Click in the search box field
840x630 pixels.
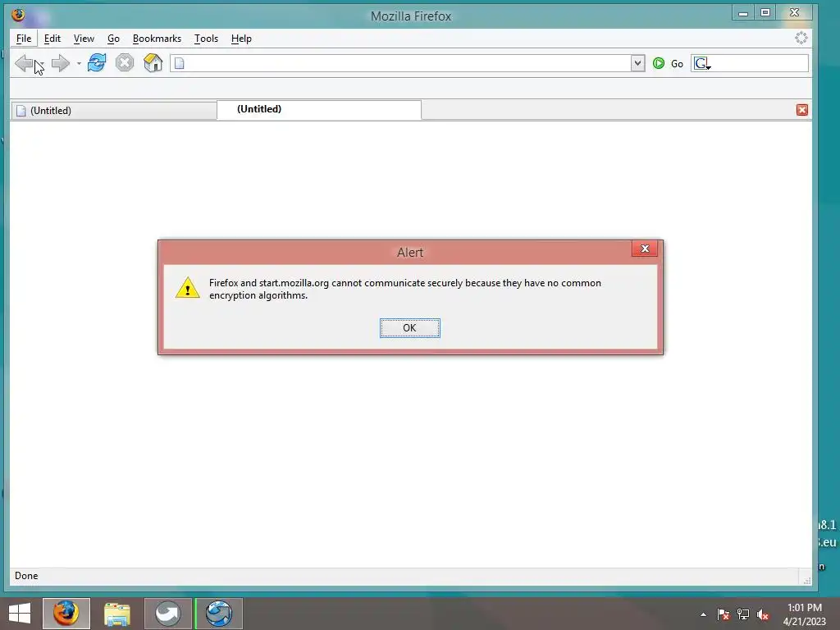click(x=760, y=63)
